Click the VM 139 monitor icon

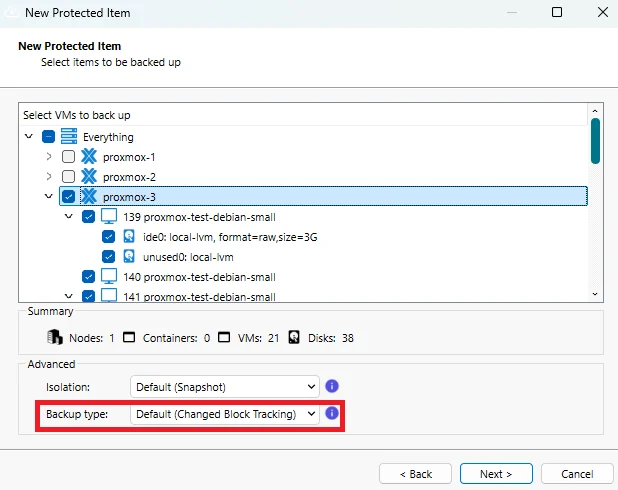pyautogui.click(x=109, y=217)
